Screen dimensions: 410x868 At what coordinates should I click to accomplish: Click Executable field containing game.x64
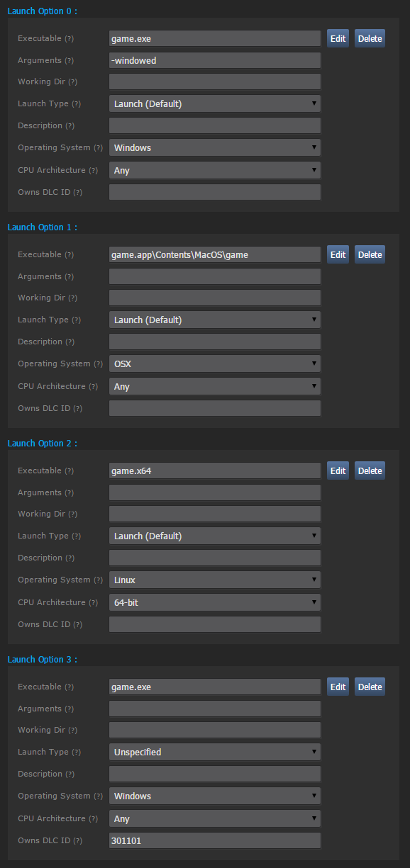[215, 470]
